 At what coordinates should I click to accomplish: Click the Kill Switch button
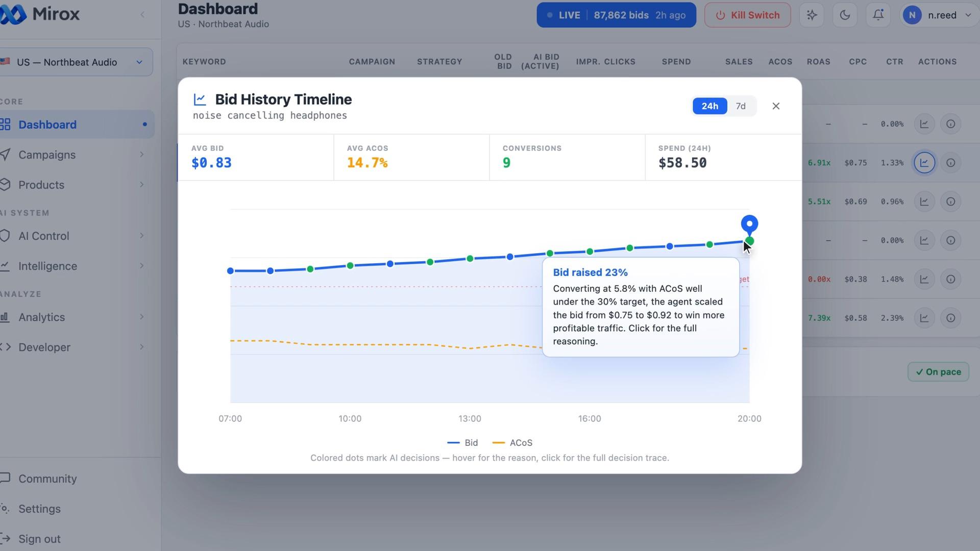[747, 15]
